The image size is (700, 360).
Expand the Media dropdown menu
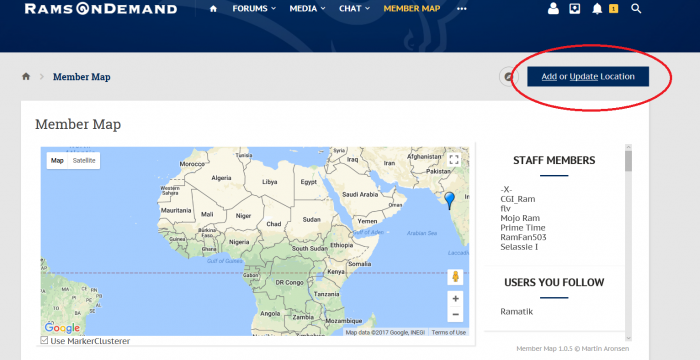(x=307, y=8)
